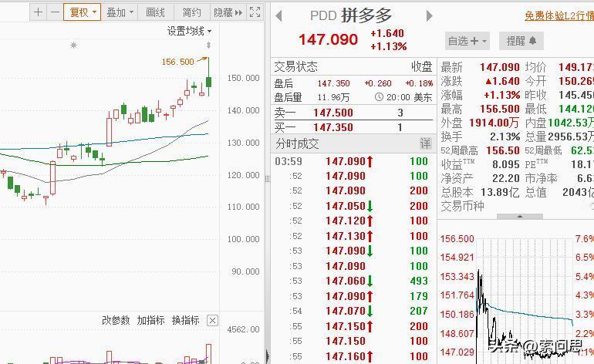Open trade details with 详 button

pyautogui.click(x=425, y=143)
